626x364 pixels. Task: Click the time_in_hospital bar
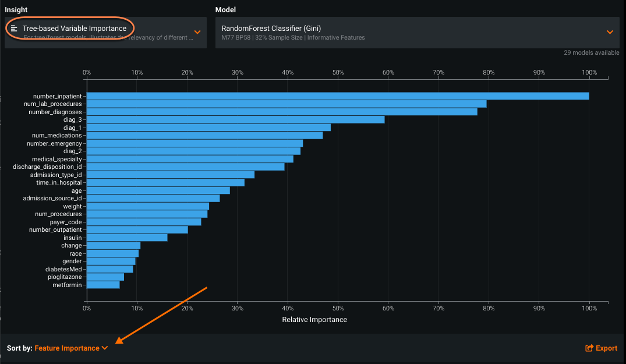(165, 182)
